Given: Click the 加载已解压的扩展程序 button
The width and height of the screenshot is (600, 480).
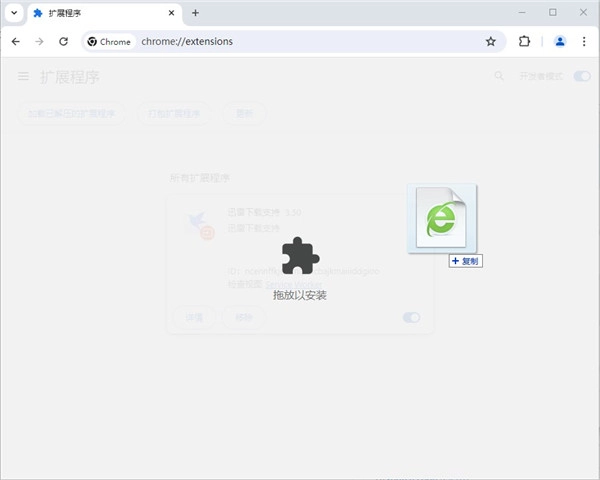Looking at the screenshot, I should point(72,113).
